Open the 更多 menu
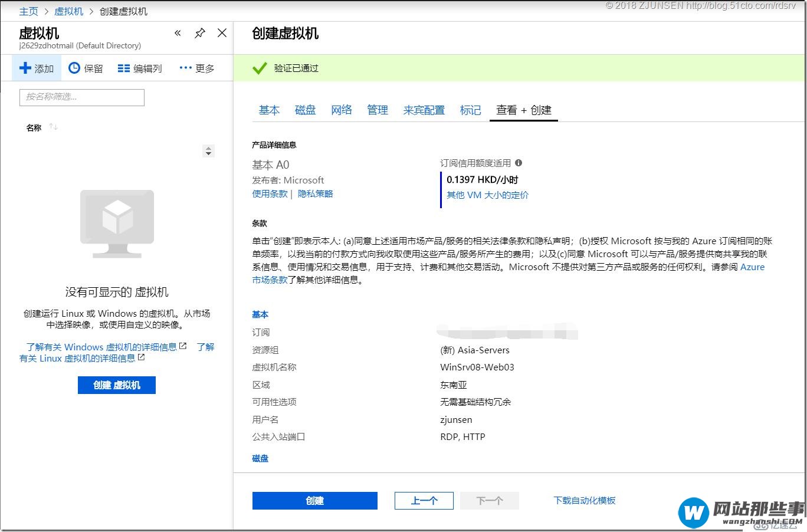The image size is (807, 532). [197, 68]
